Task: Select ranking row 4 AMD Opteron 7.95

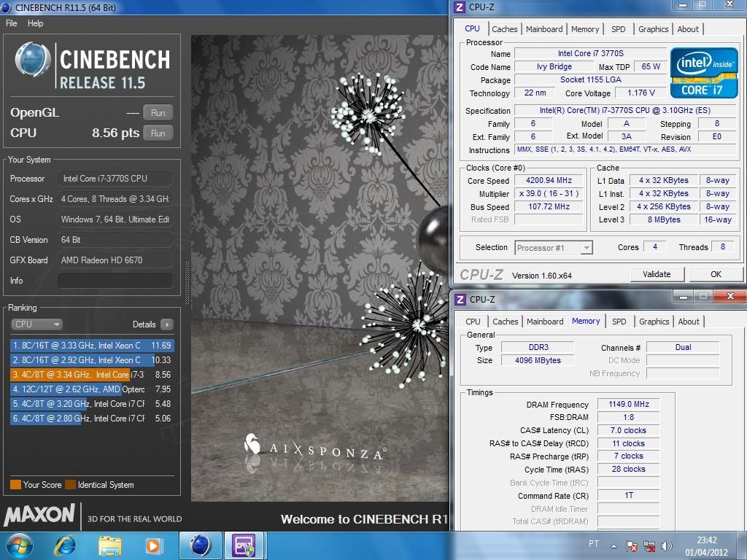Action: coord(92,389)
